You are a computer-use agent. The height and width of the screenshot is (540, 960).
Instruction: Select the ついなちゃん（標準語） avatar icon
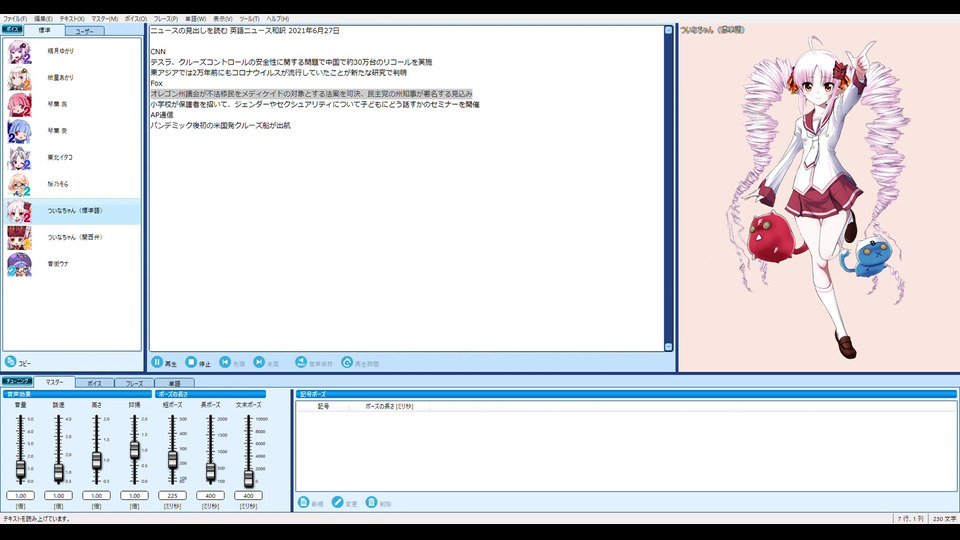coord(19,211)
